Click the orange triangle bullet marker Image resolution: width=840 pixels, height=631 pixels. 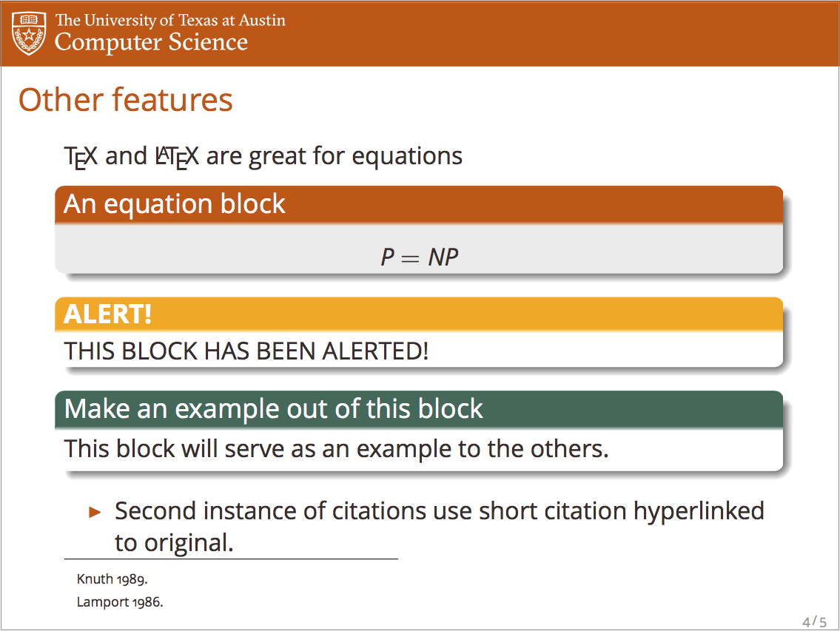point(95,512)
